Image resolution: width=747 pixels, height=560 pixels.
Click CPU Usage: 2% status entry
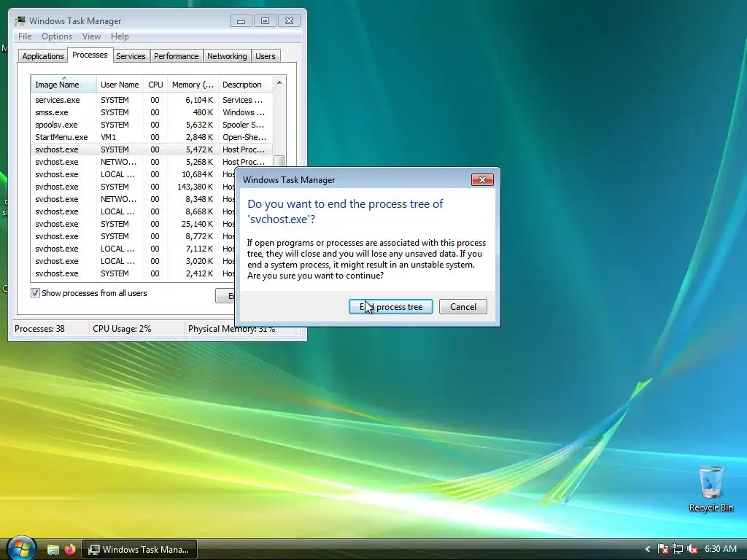point(122,329)
